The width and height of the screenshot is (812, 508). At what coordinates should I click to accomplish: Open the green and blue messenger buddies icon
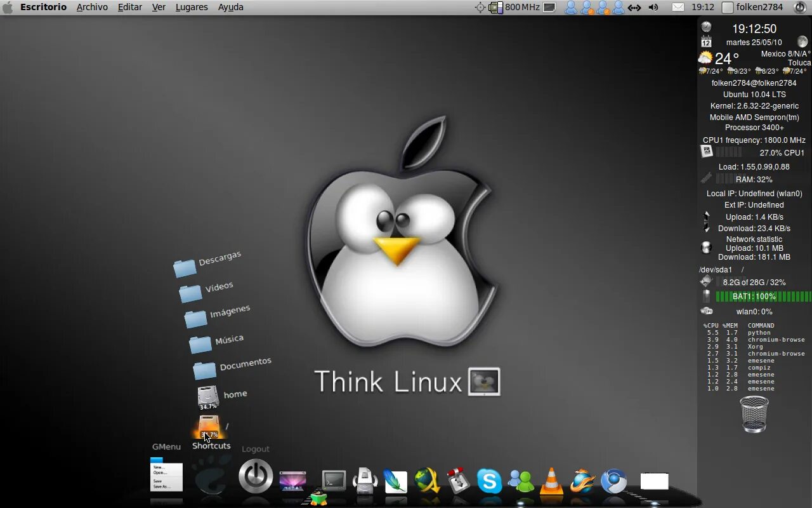point(521,481)
